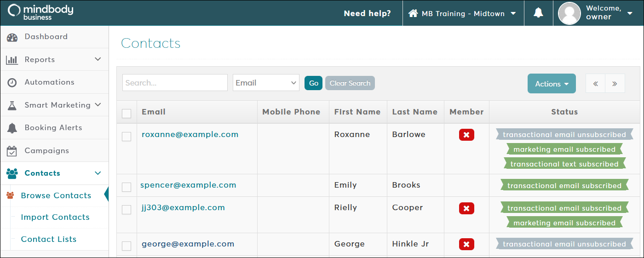Open spencer@example.com contact link
The width and height of the screenshot is (644, 258).
pyautogui.click(x=188, y=185)
